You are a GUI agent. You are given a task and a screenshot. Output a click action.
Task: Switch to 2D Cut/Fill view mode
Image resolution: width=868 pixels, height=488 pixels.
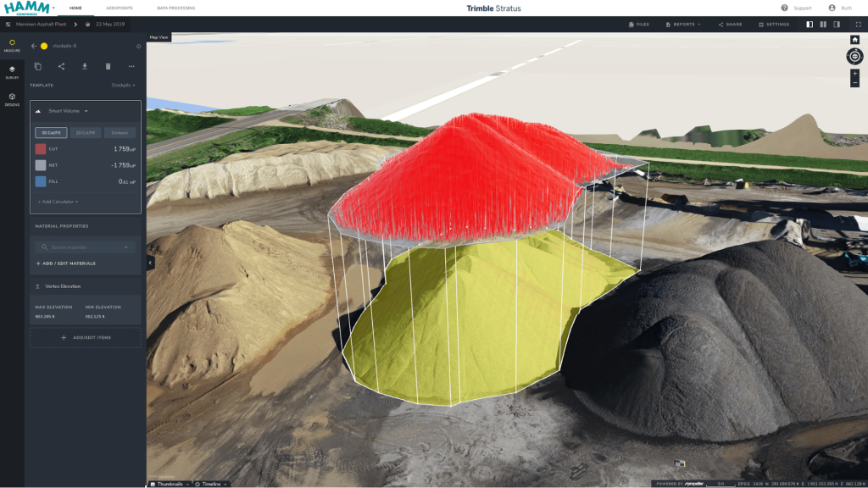click(86, 132)
